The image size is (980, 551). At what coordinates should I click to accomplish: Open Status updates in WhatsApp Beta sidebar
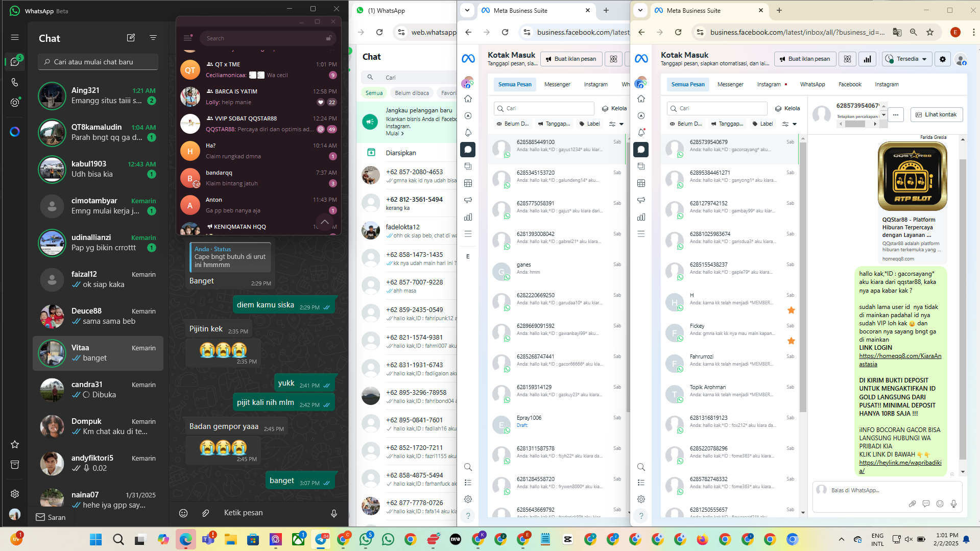click(15, 102)
